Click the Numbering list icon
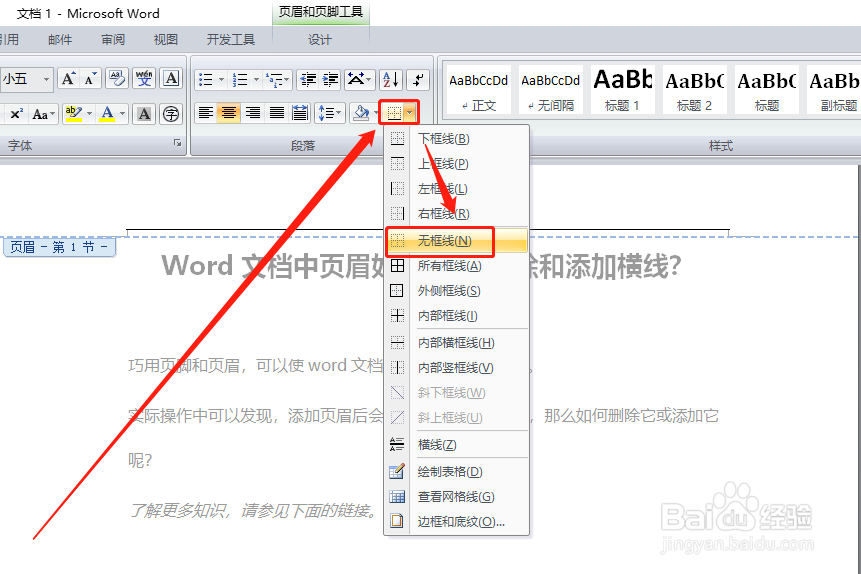861x574 pixels. (240, 80)
